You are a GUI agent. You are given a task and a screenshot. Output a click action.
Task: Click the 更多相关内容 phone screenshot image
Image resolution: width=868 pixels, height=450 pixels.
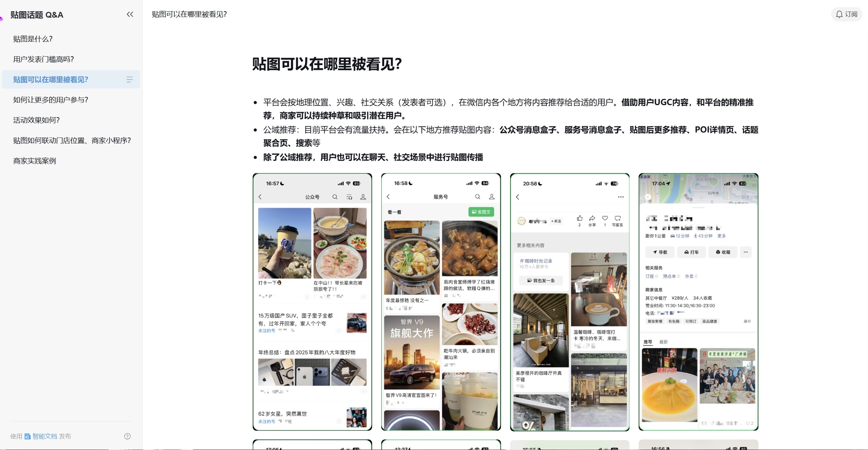(x=570, y=302)
